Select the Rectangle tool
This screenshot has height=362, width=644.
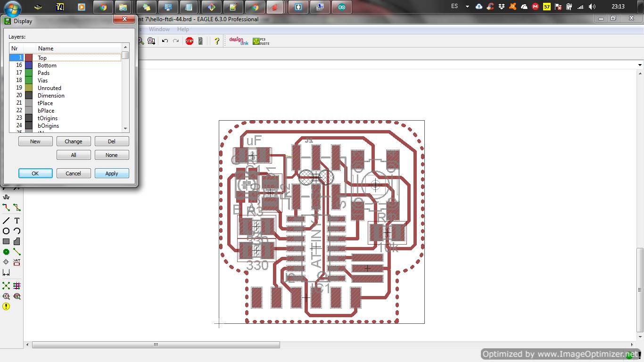click(6, 241)
